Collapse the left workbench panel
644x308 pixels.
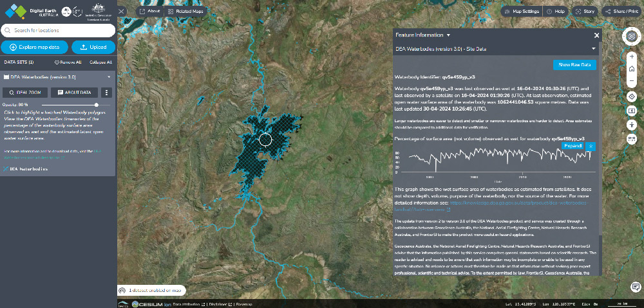[x=122, y=12]
